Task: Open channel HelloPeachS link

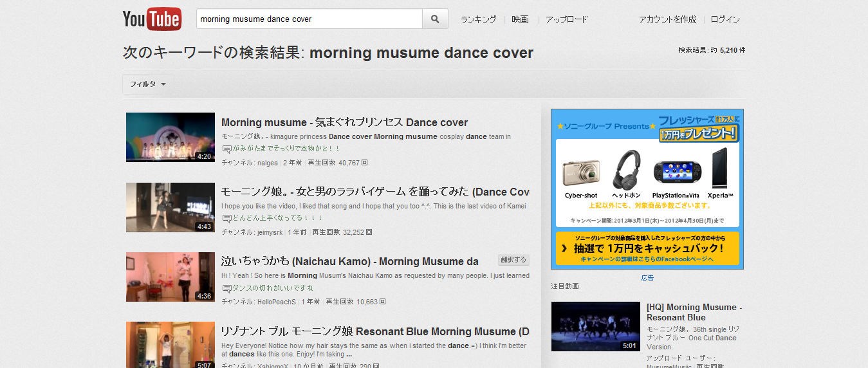Action: tap(277, 302)
